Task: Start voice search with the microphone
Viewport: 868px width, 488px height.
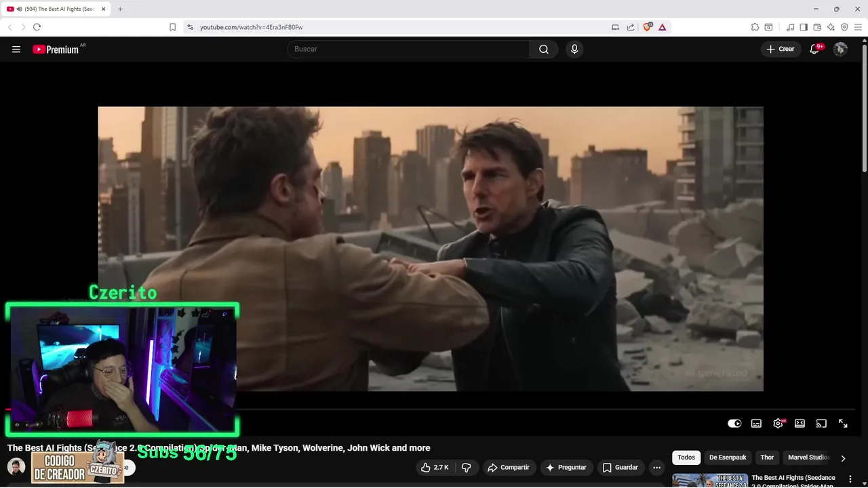Action: [574, 49]
